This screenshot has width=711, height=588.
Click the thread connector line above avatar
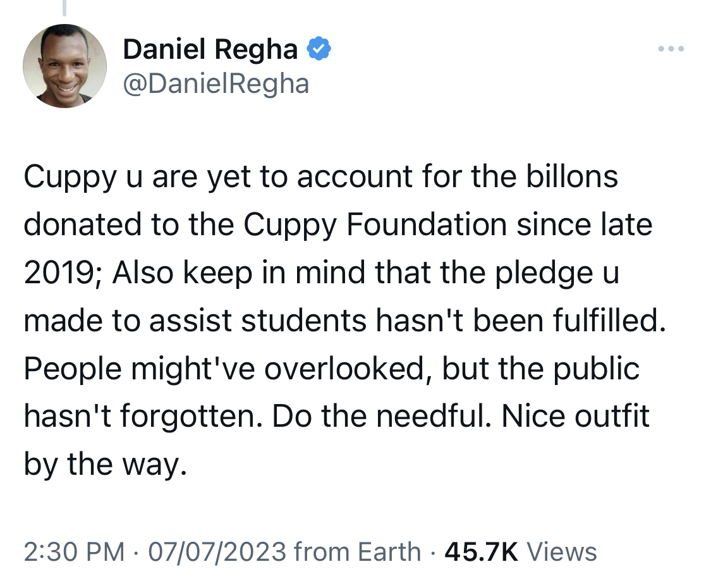tap(64, 7)
